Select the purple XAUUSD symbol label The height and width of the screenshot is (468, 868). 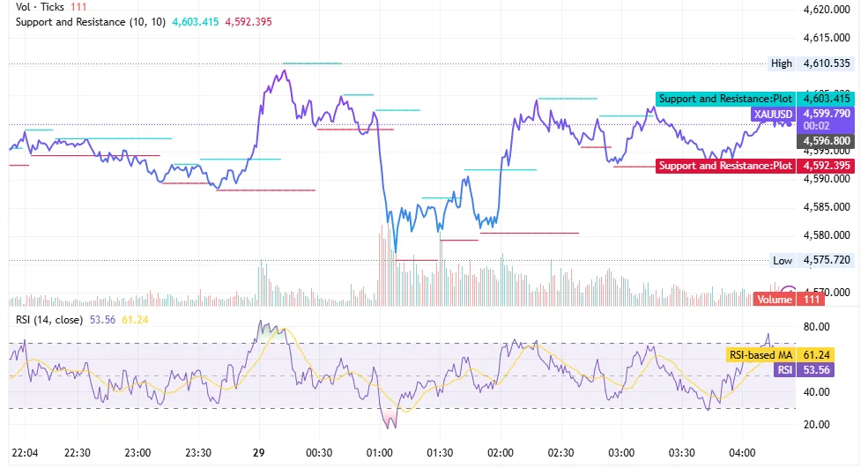coord(773,114)
